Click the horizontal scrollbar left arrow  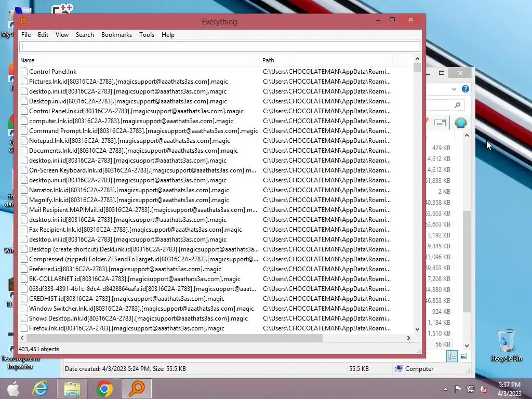click(x=22, y=338)
